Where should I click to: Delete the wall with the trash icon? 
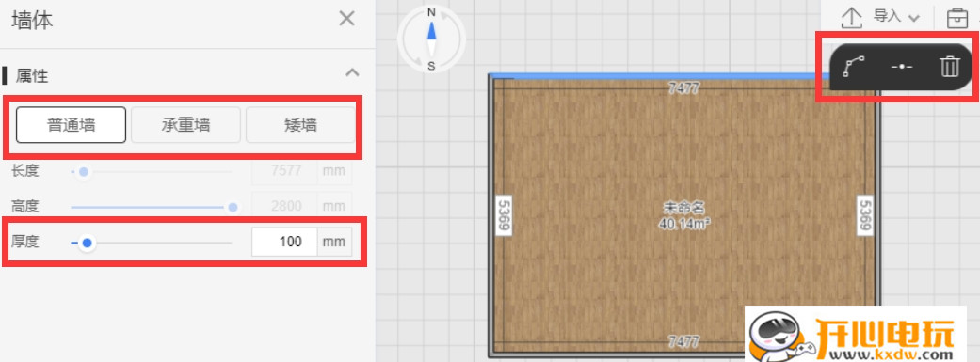tap(949, 66)
